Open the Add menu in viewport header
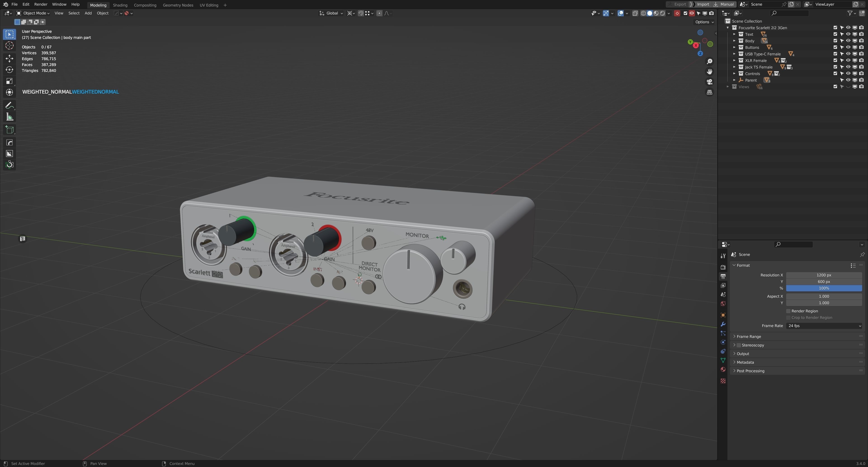This screenshot has width=868, height=467. tap(88, 13)
